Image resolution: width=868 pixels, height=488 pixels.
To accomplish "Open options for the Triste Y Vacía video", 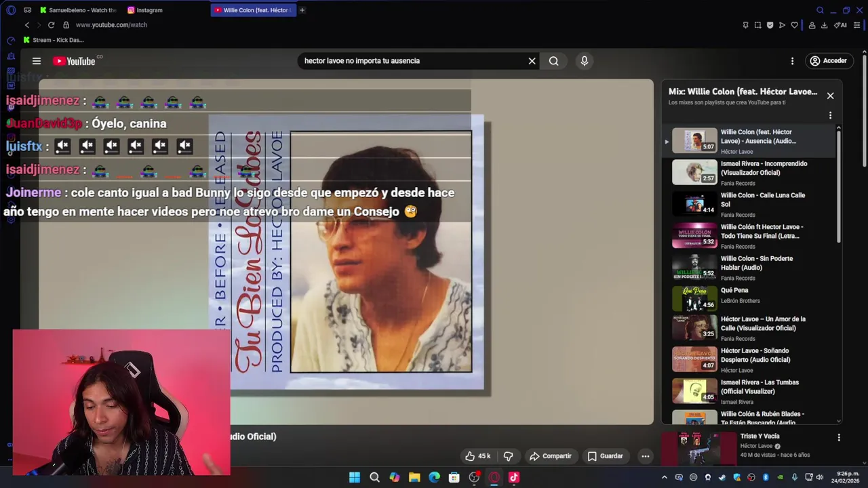I will 839,438.
